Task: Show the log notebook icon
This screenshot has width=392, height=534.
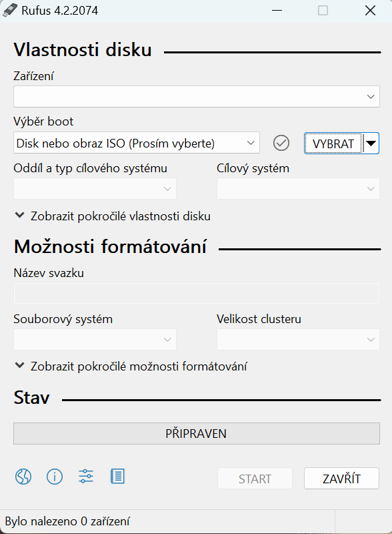Action: [117, 476]
